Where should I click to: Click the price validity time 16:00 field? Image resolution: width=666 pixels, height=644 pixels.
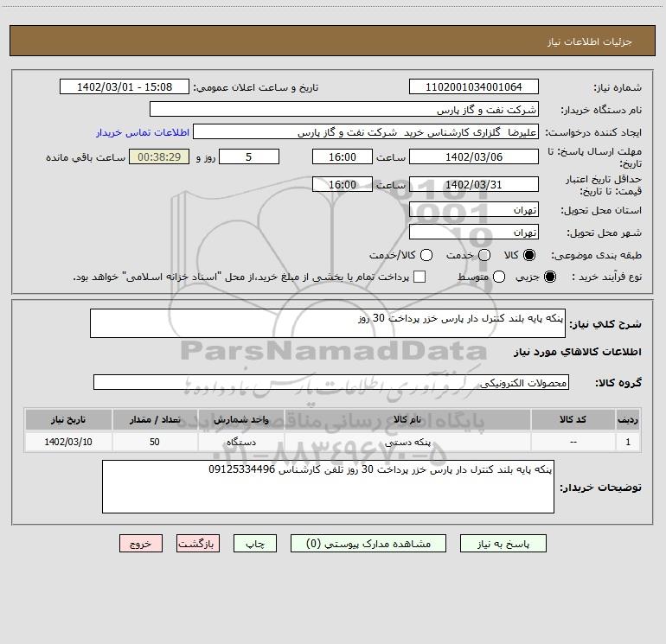tap(343, 185)
